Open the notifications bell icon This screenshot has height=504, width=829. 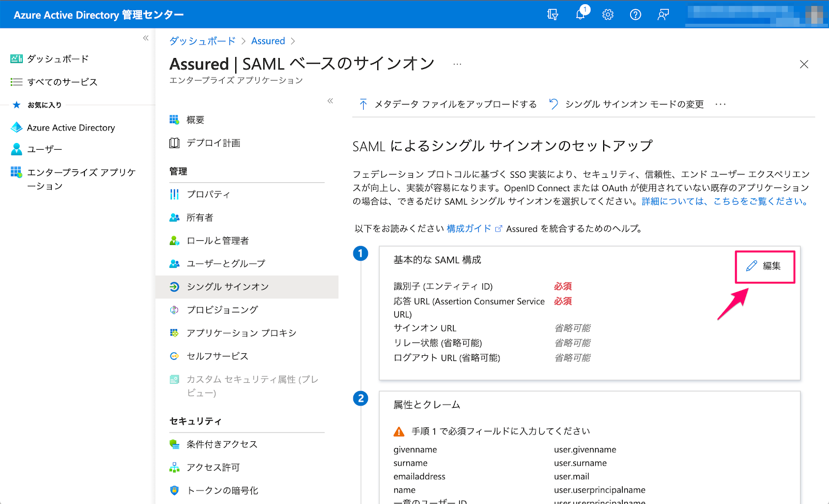581,14
